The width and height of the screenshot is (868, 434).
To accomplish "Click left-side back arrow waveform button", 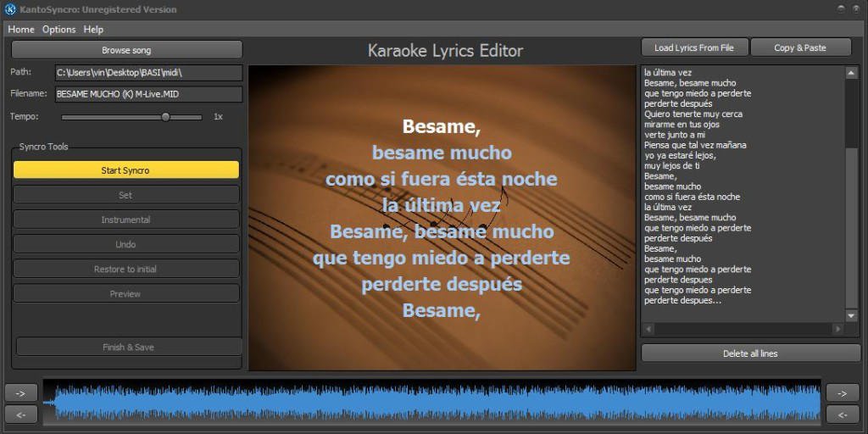I will [x=21, y=414].
